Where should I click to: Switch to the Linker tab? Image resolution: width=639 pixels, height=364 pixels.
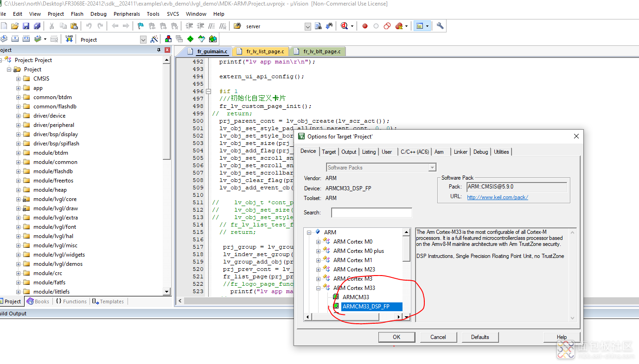tap(460, 152)
